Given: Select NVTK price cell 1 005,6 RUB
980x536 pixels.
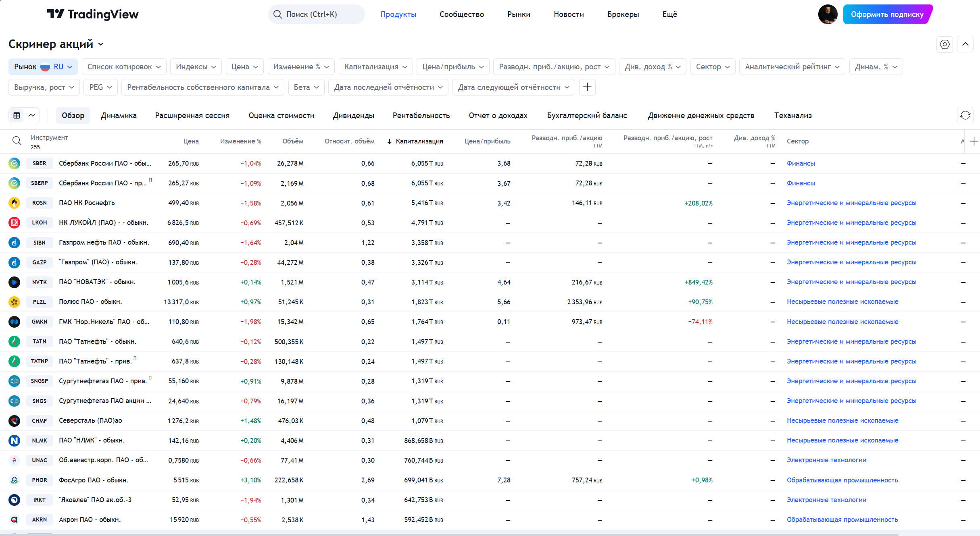Looking at the screenshot, I should pyautogui.click(x=183, y=282).
